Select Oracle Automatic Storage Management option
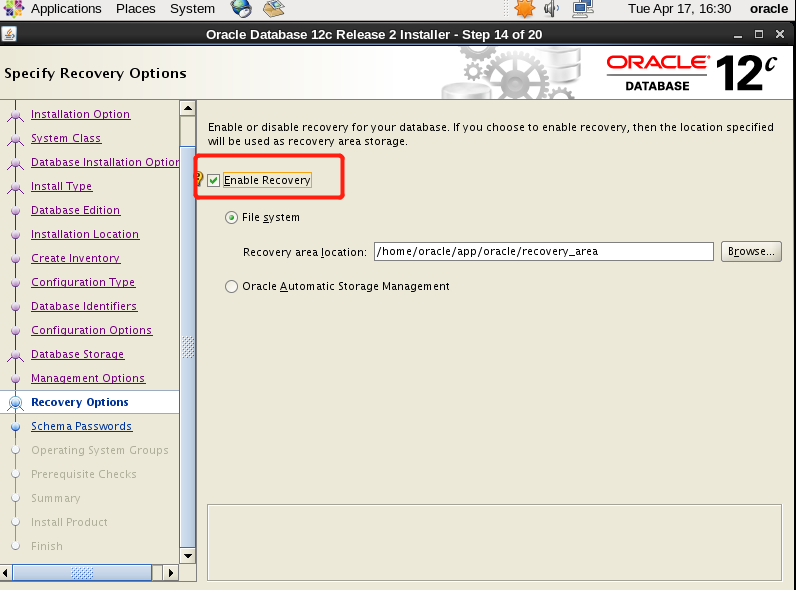The width and height of the screenshot is (796, 590). tap(231, 287)
